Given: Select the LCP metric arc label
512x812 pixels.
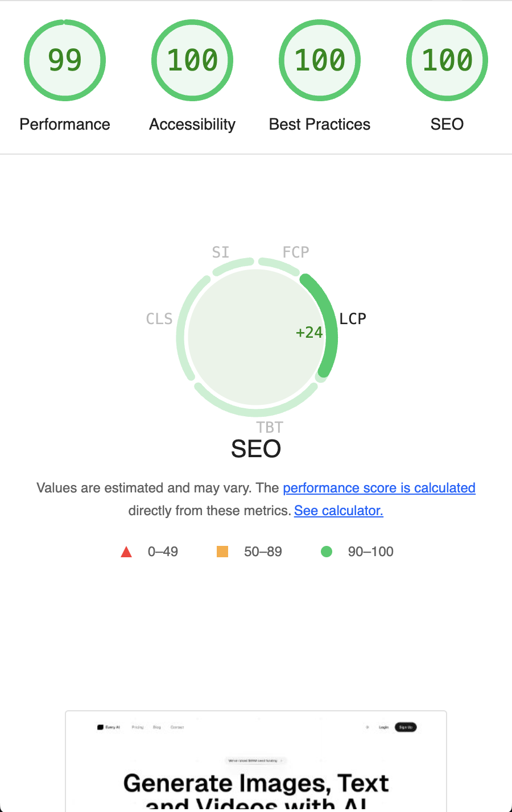Looking at the screenshot, I should click(x=353, y=319).
